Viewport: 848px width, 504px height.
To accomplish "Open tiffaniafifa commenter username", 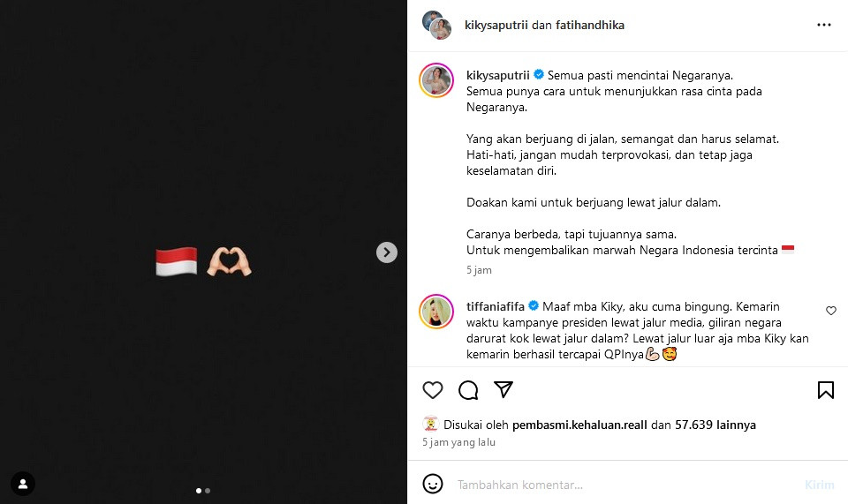I will [496, 306].
